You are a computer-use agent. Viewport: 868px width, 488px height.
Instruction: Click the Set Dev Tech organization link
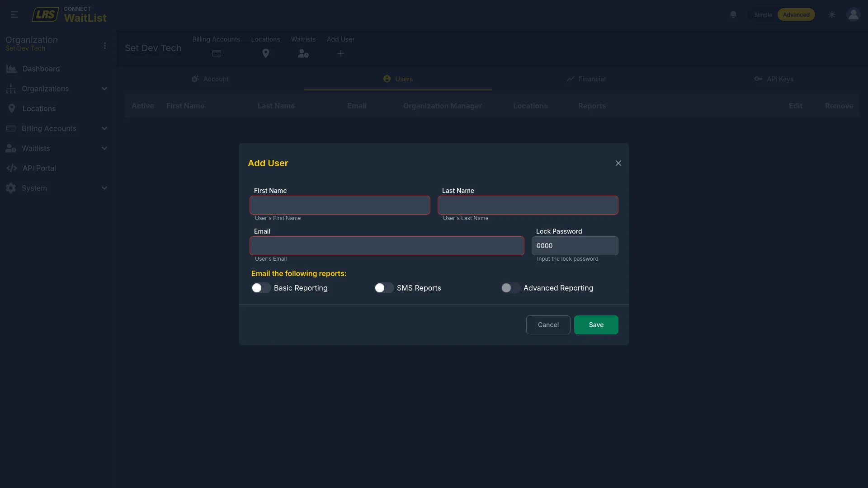click(x=25, y=48)
